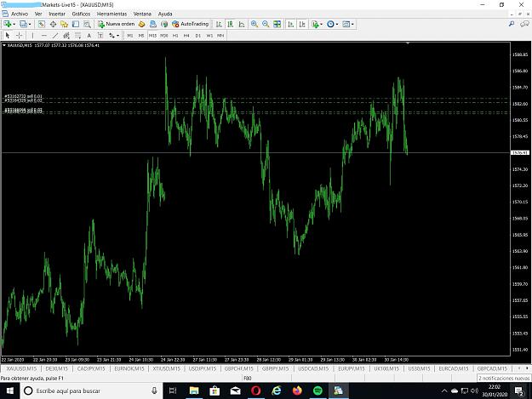This screenshot has height=399, width=532.
Task: Open the Periods clock icon
Action: click(x=330, y=24)
